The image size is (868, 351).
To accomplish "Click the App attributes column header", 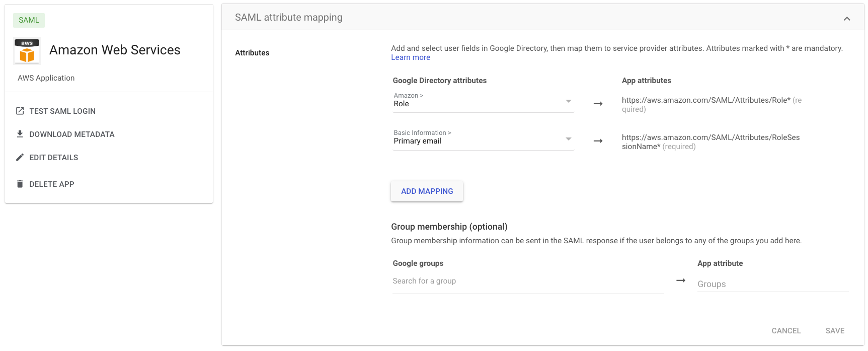I will (x=647, y=81).
